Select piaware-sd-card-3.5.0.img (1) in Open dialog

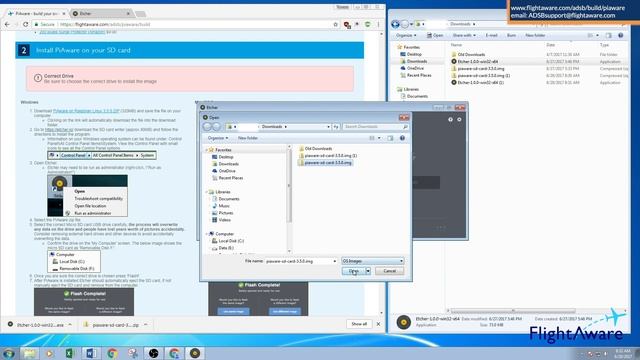tap(328, 156)
